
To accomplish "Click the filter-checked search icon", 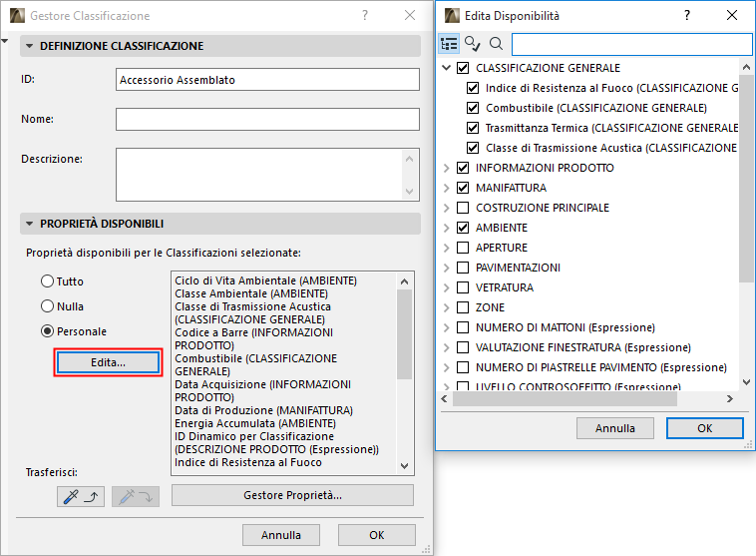I will click(472, 44).
